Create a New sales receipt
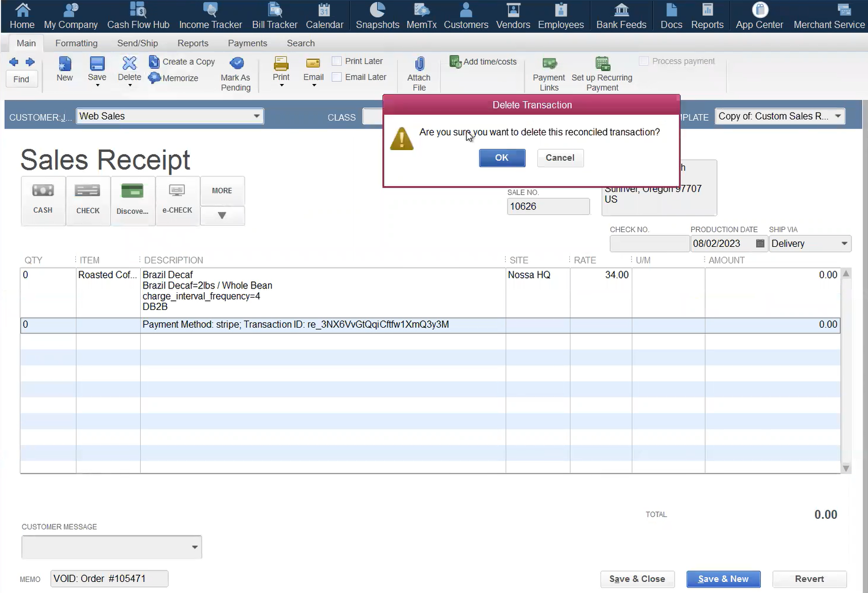This screenshot has height=593, width=868. click(65, 69)
